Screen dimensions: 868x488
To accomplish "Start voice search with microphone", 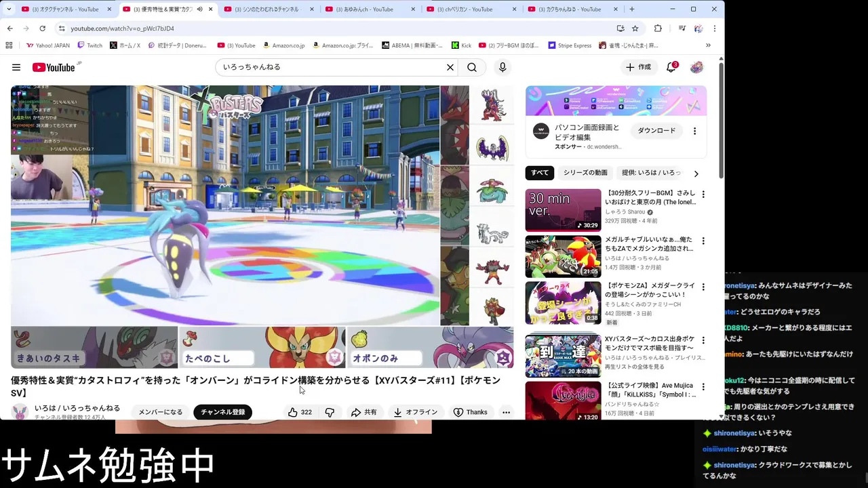I will click(x=502, y=67).
